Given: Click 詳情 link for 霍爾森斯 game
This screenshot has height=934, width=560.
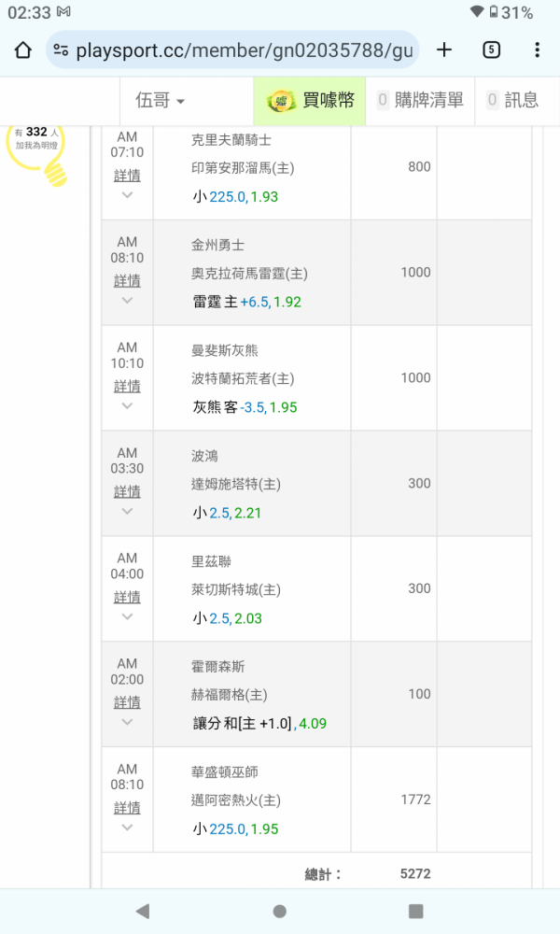Looking at the screenshot, I should coord(128,702).
